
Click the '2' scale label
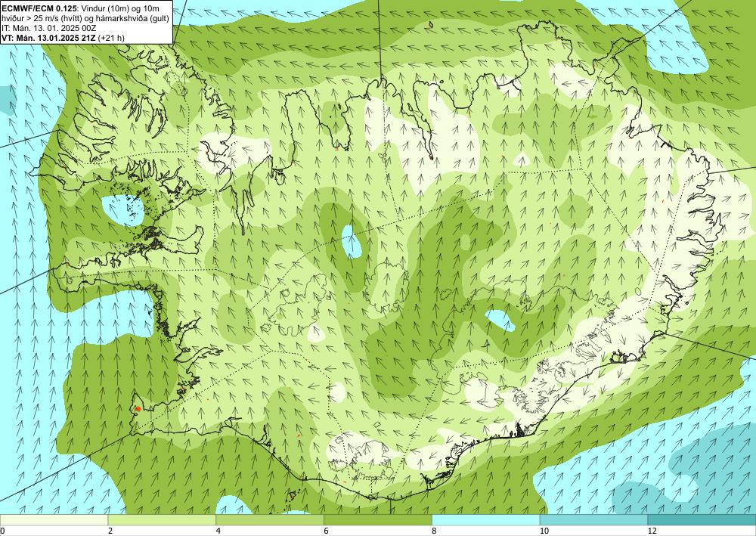110,531
